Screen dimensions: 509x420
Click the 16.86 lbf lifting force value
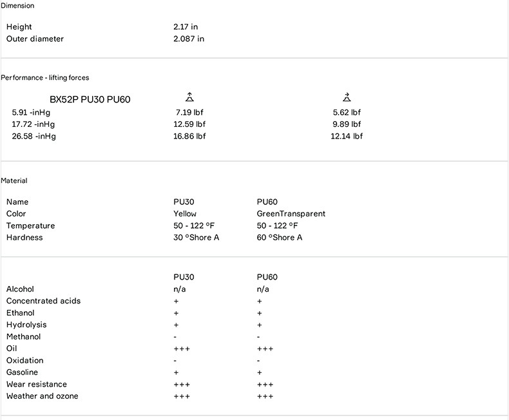pyautogui.click(x=189, y=136)
